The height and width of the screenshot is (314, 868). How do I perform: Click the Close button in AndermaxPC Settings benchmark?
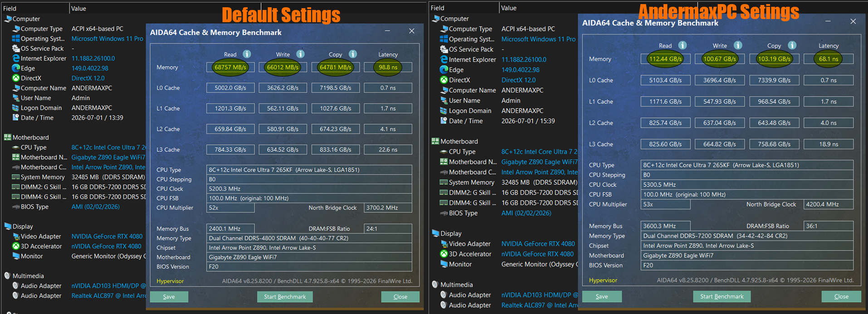point(841,296)
